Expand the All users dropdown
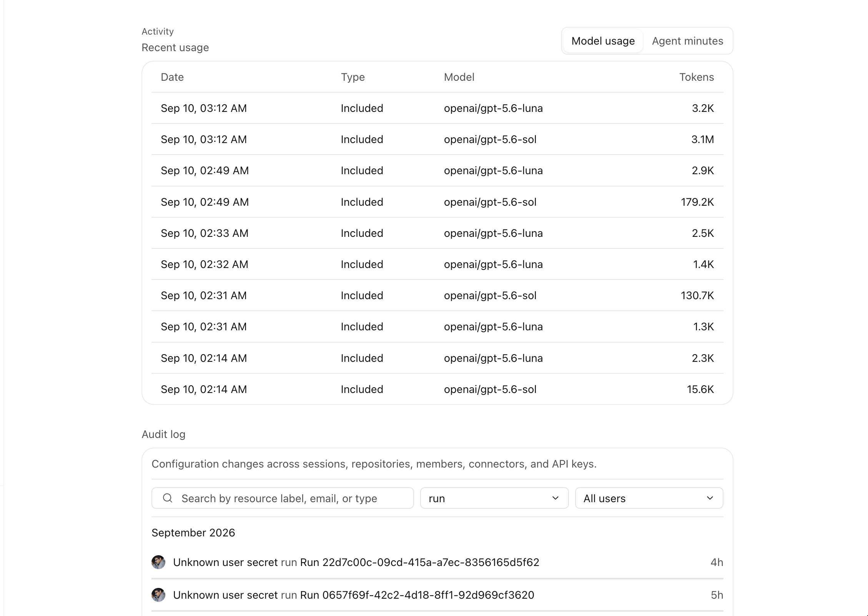The height and width of the screenshot is (616, 868). tap(649, 498)
